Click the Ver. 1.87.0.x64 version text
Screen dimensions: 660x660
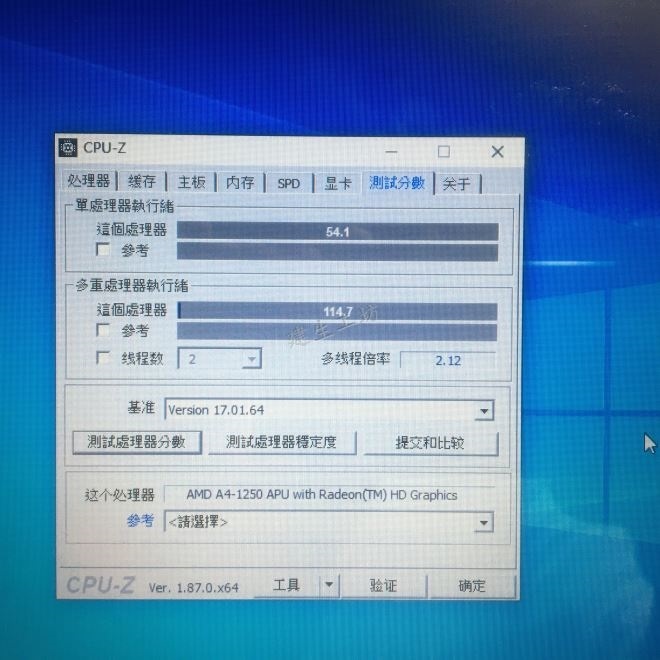pos(194,588)
